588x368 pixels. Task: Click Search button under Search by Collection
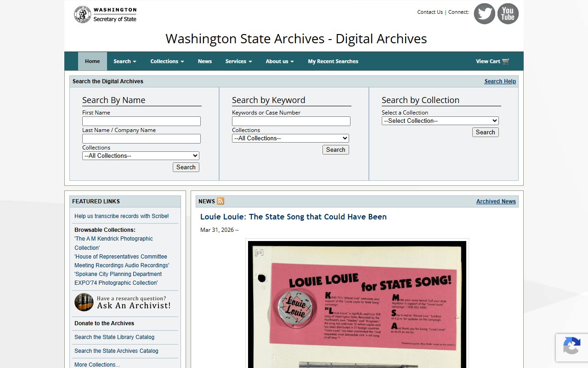486,132
